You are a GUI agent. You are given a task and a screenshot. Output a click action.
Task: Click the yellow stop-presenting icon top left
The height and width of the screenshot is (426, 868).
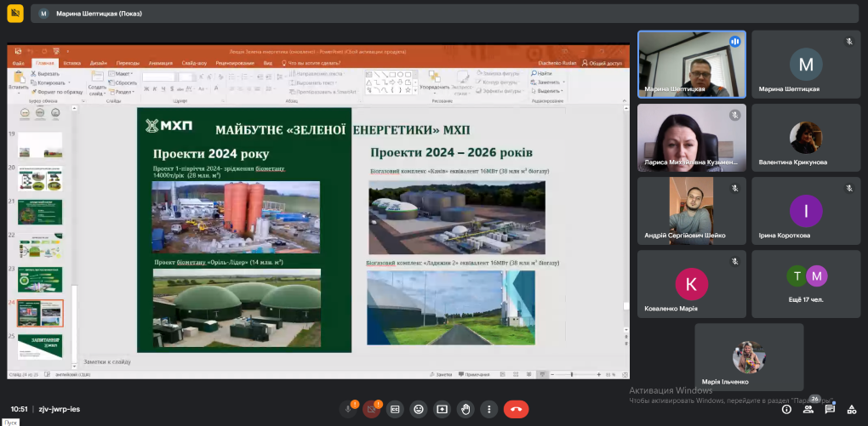click(x=15, y=14)
